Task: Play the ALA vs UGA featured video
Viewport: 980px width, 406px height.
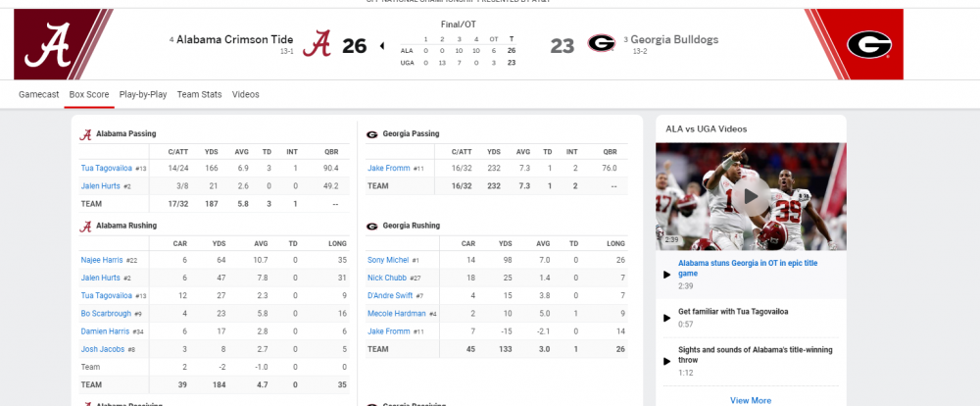Action: [x=750, y=196]
